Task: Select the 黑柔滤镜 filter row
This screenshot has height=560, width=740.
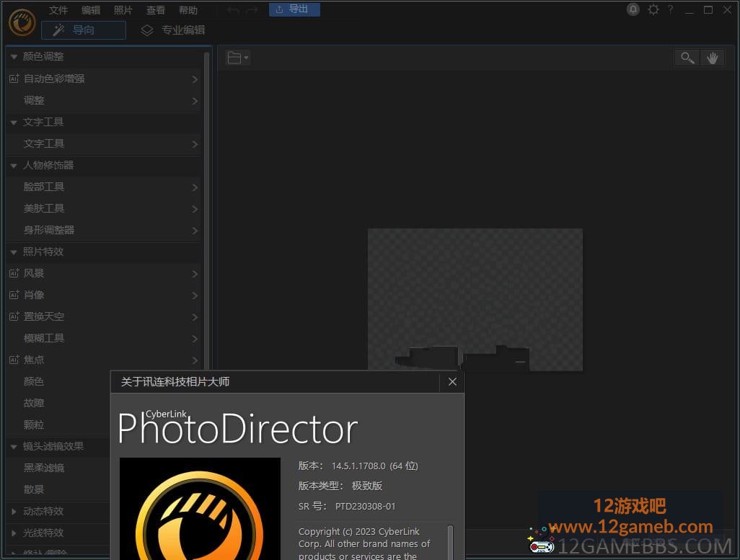Action: (x=58, y=468)
